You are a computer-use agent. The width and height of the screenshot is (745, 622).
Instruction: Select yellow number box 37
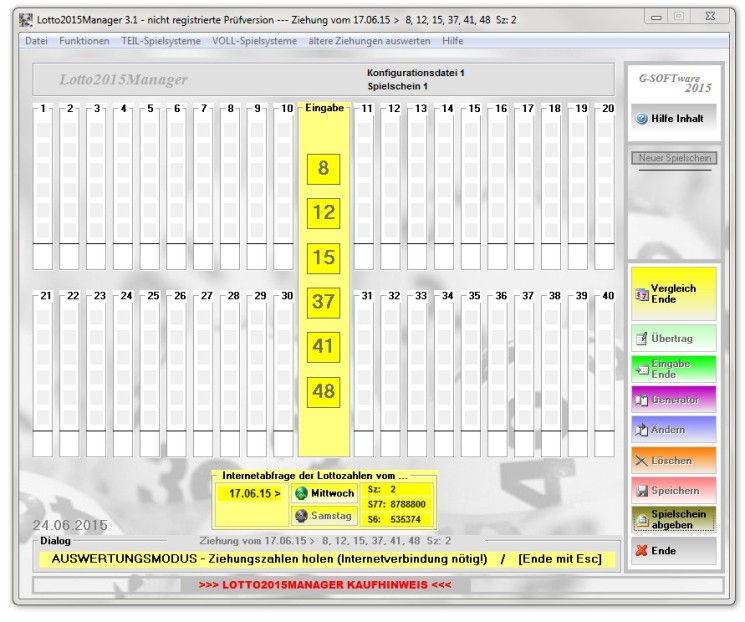(324, 302)
